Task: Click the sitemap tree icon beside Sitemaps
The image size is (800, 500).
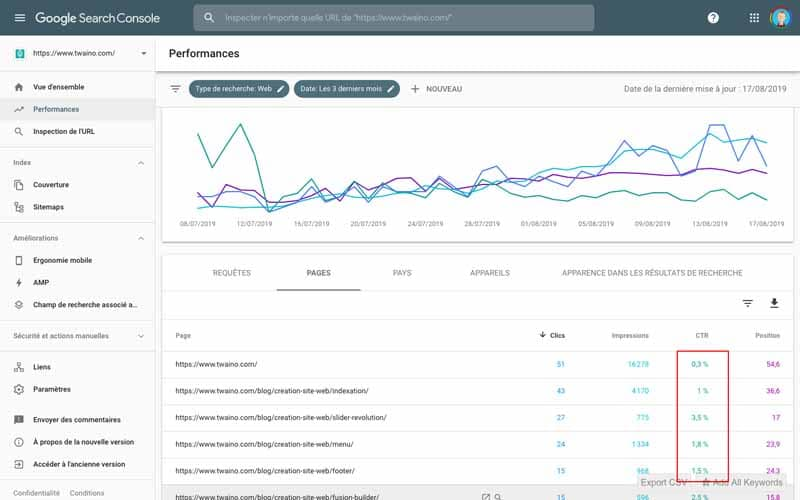Action: pos(19,207)
